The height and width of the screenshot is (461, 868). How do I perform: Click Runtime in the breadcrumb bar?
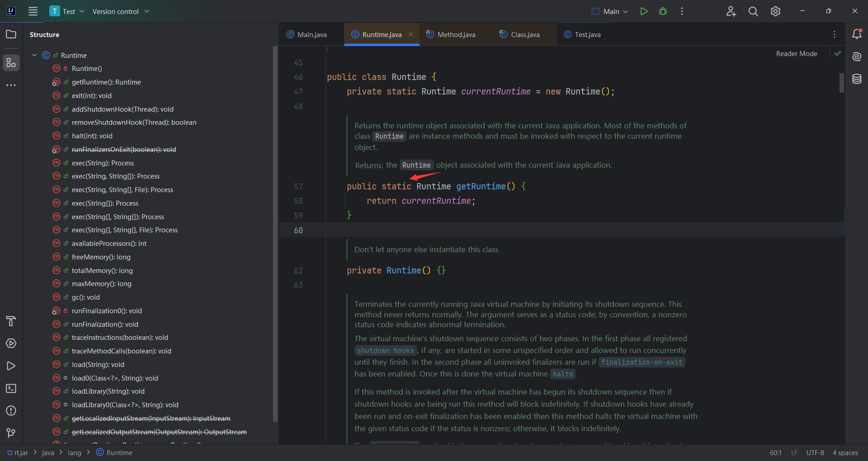tap(114, 452)
